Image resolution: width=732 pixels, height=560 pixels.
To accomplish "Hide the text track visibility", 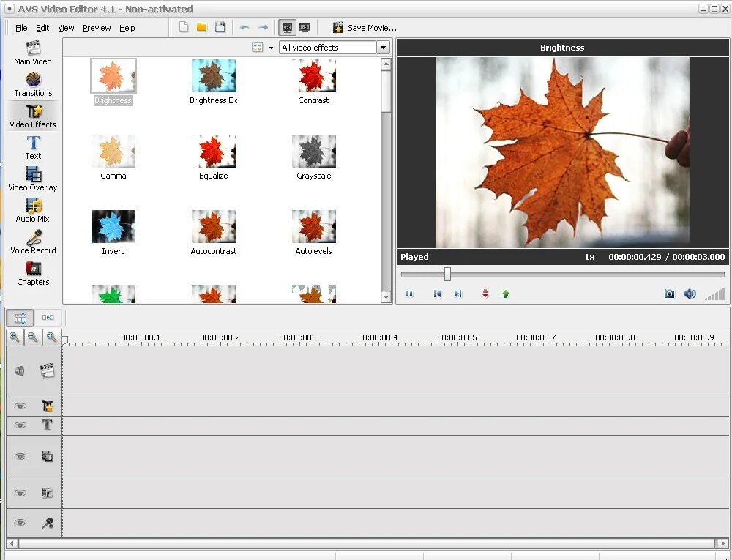I will pos(20,425).
